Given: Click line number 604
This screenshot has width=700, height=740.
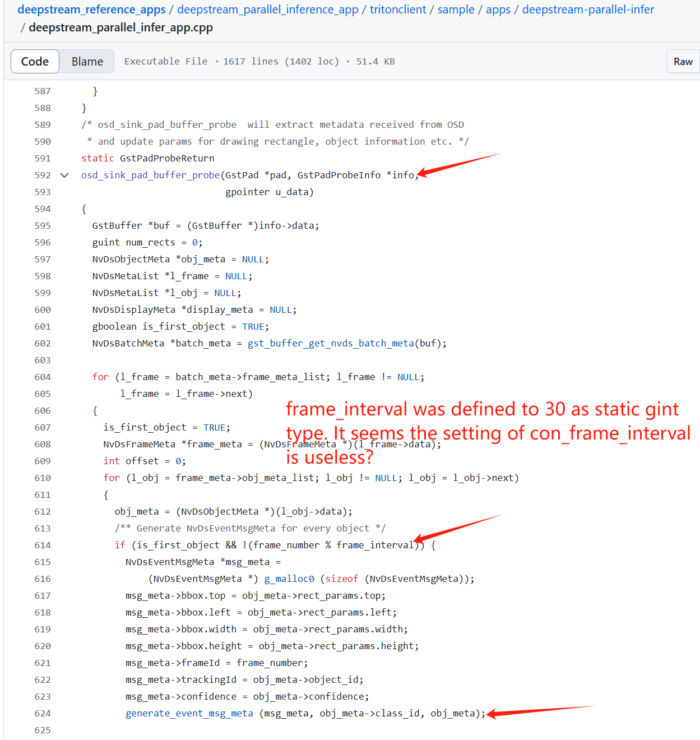Looking at the screenshot, I should point(43,377).
